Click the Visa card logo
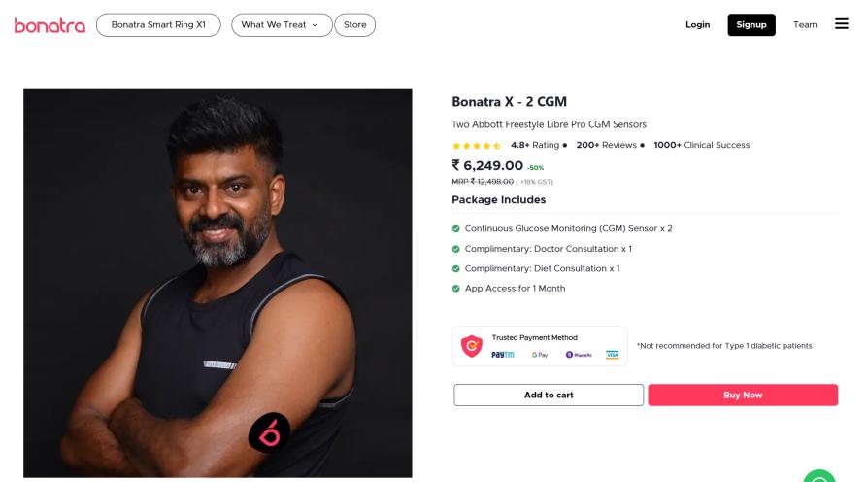The image size is (868, 482). click(612, 355)
